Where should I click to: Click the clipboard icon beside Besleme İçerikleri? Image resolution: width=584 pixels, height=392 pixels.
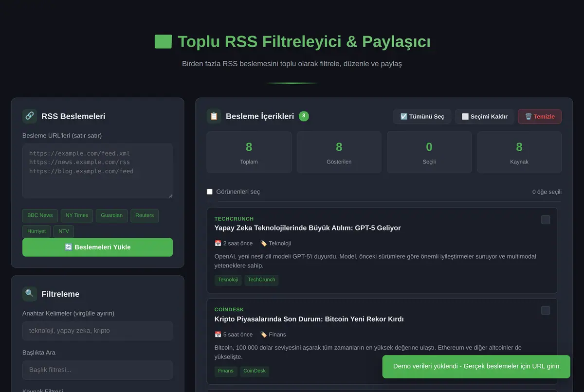pos(214,116)
